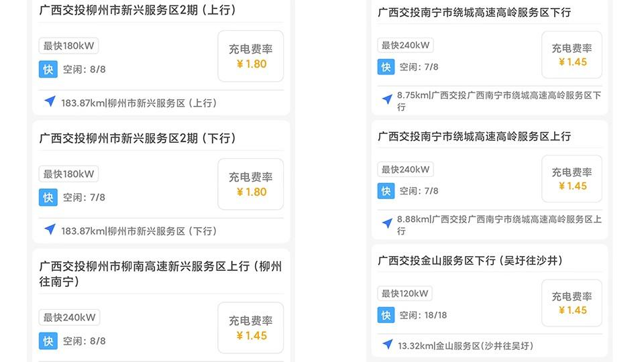Click blue 快 badge in 新兴服务区2期（下行）
Image resolution: width=644 pixels, height=362 pixels.
48,197
